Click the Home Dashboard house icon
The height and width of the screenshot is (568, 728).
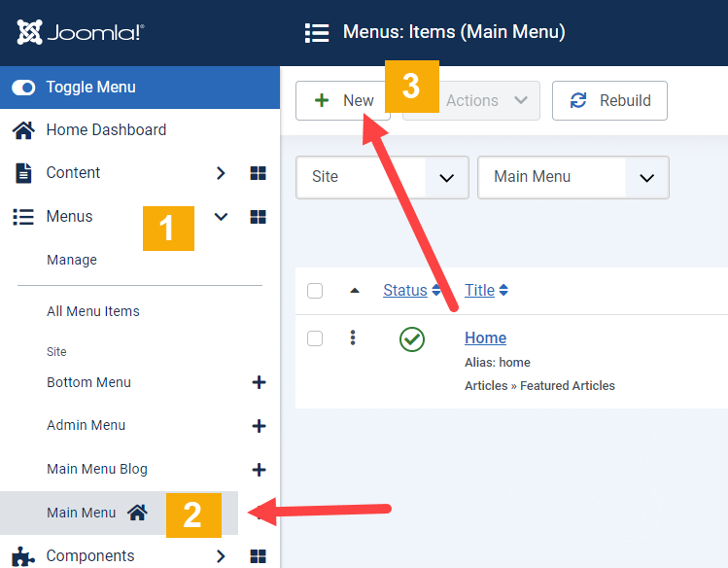point(23,130)
